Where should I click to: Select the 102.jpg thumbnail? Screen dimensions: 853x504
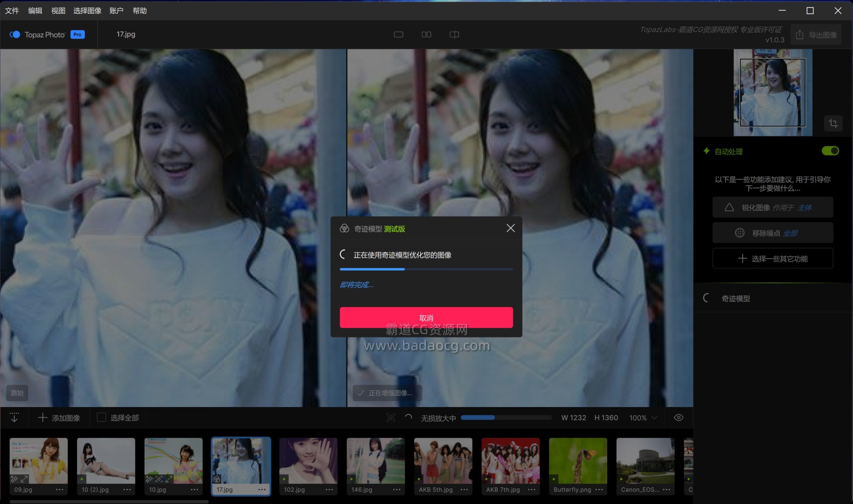click(x=308, y=461)
